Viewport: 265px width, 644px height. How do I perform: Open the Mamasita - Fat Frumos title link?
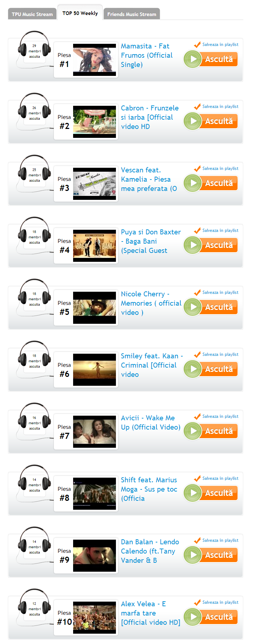147,55
